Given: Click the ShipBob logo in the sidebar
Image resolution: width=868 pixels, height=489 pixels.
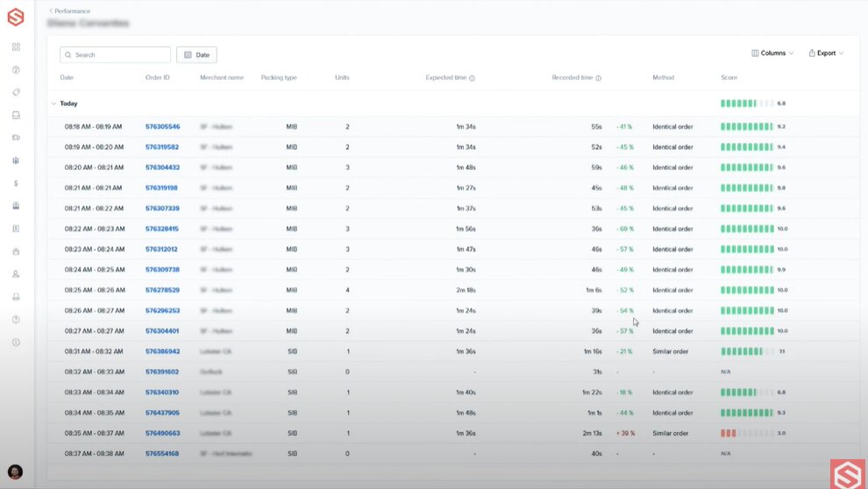Looking at the screenshot, I should click(16, 17).
